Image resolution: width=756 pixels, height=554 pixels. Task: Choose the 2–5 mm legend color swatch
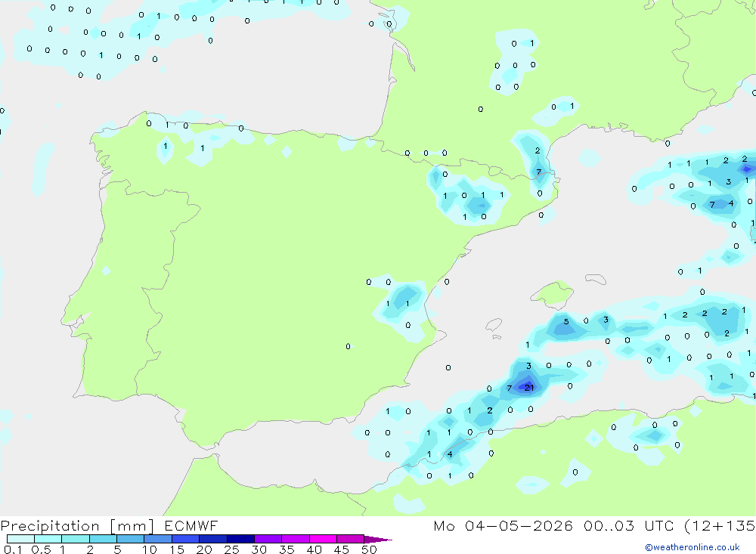tap(103, 539)
